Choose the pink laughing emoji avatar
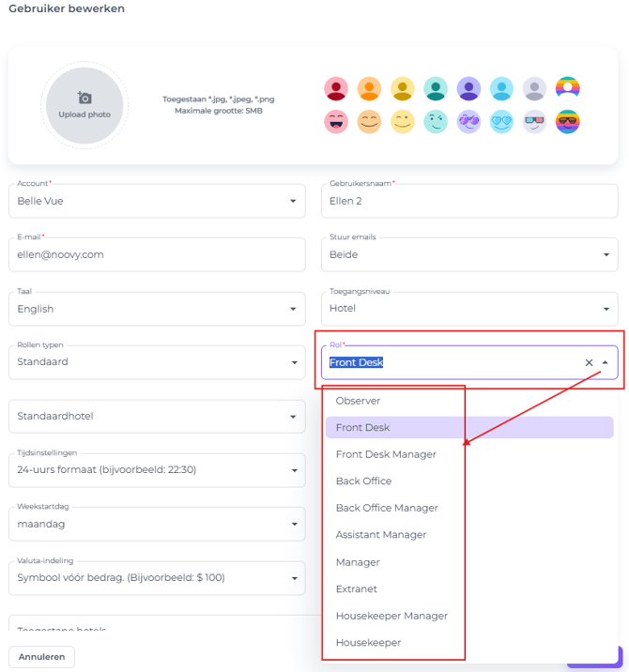This screenshot has height=672, width=629. (336, 122)
